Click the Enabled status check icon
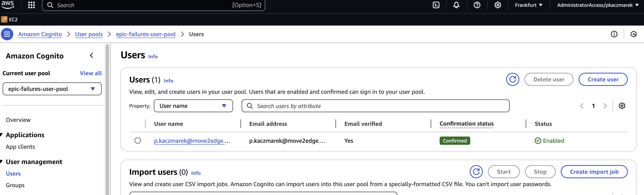Image resolution: width=644 pixels, height=195 pixels. point(538,141)
